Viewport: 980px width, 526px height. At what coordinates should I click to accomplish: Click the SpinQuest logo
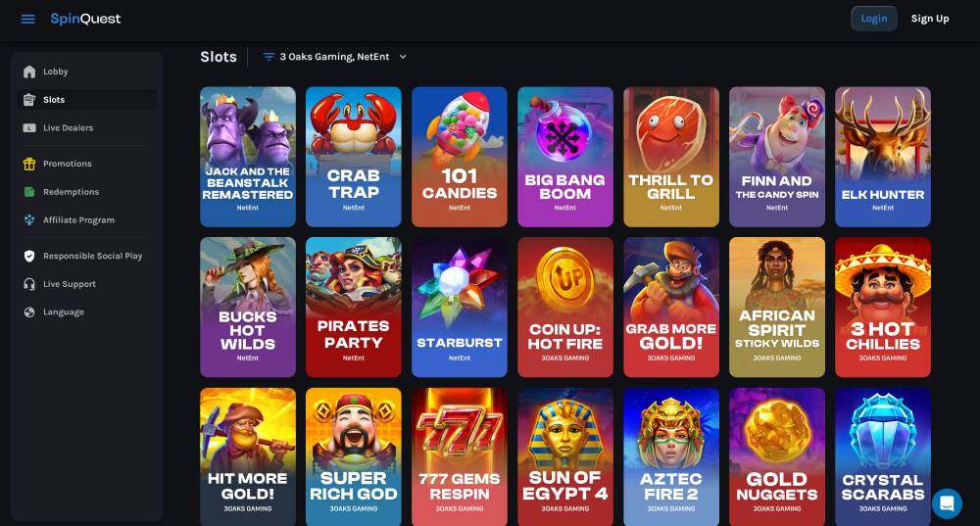[85, 19]
